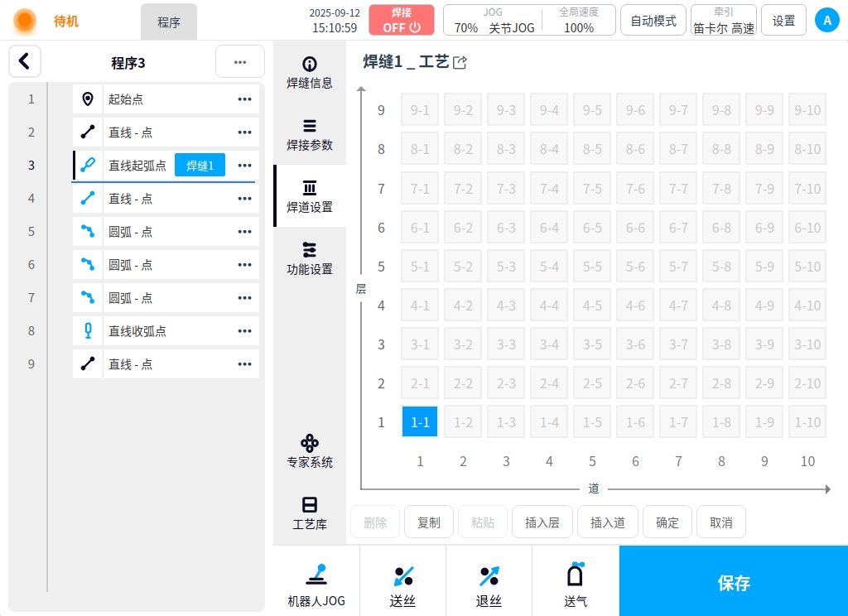Expand options for the 起始点 row
Viewport: 848px width, 616px height.
click(244, 99)
